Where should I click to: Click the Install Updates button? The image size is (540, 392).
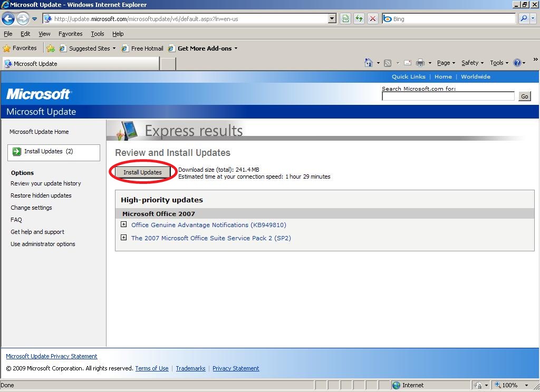[142, 172]
